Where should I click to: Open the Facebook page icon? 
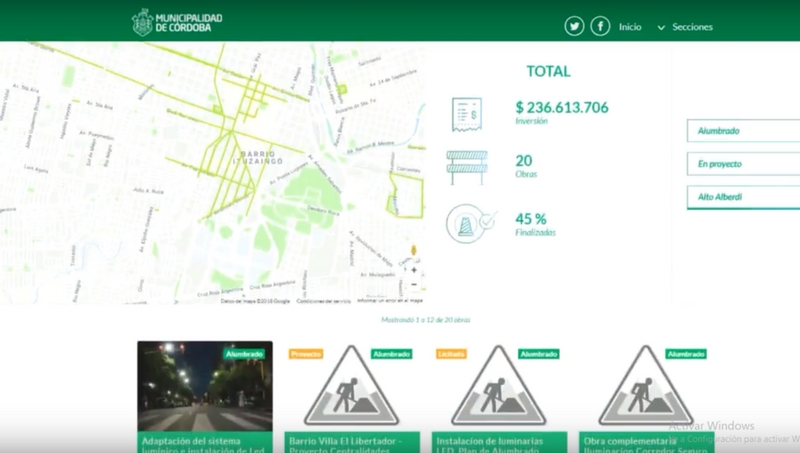click(x=600, y=27)
